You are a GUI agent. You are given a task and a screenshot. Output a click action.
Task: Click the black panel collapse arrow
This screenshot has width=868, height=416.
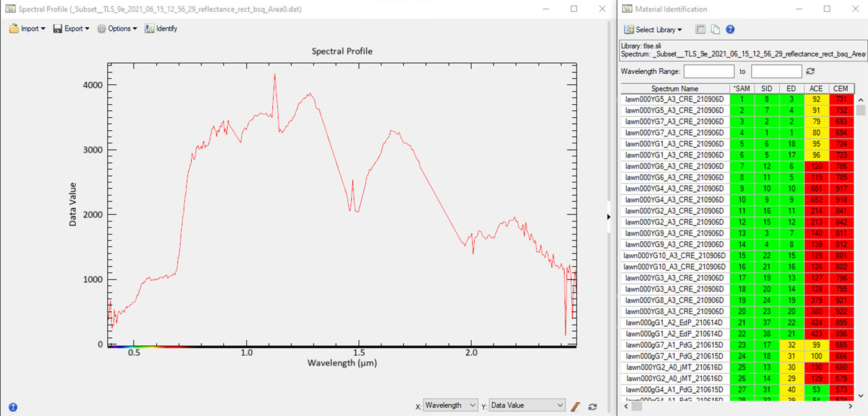click(x=608, y=216)
